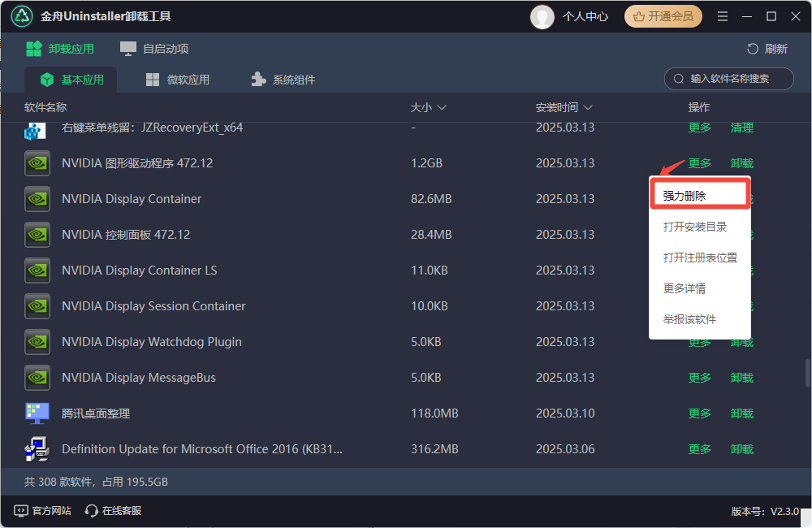Click the 腾讯桌面整理 app icon
The height and width of the screenshot is (528, 812).
(37, 413)
